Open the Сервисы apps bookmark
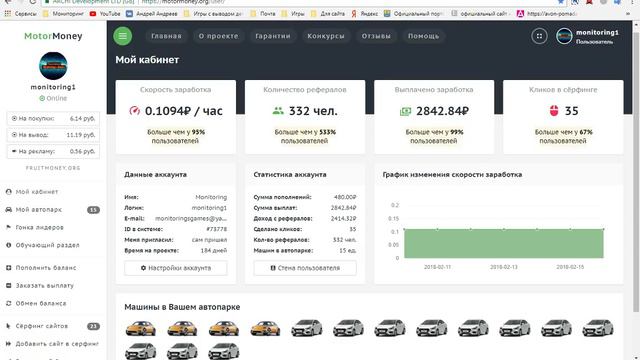The width and height of the screenshot is (640, 360). tap(20, 13)
